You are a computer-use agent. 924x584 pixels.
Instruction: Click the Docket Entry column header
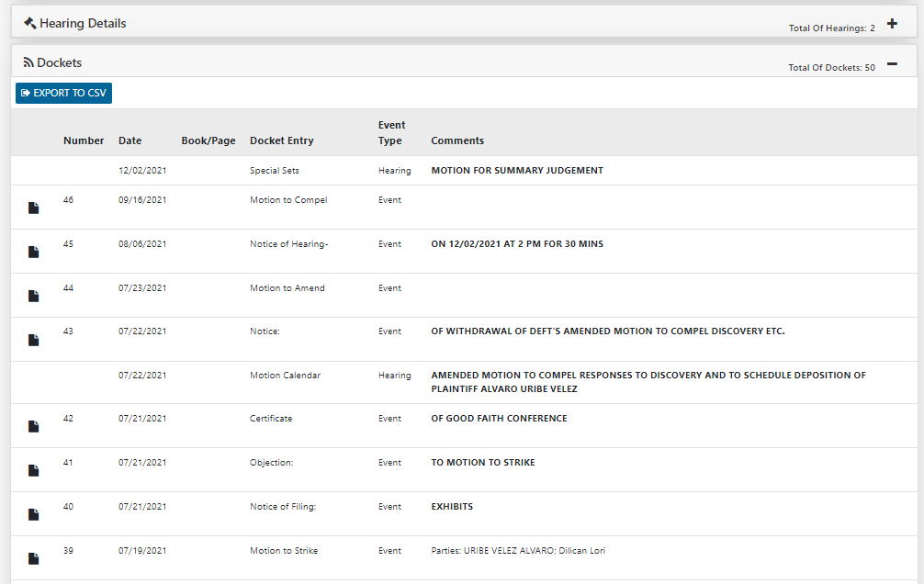click(x=282, y=140)
